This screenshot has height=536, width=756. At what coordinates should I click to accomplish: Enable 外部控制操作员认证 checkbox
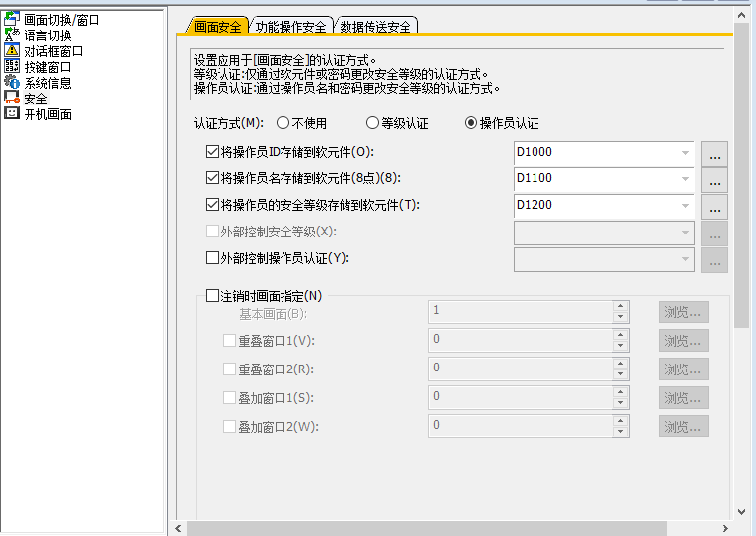coord(212,258)
